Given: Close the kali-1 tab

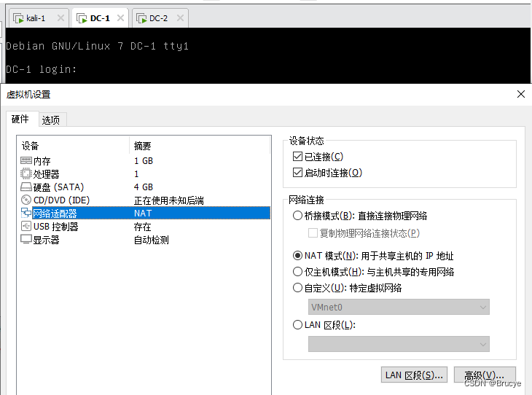Looking at the screenshot, I should pos(60,18).
